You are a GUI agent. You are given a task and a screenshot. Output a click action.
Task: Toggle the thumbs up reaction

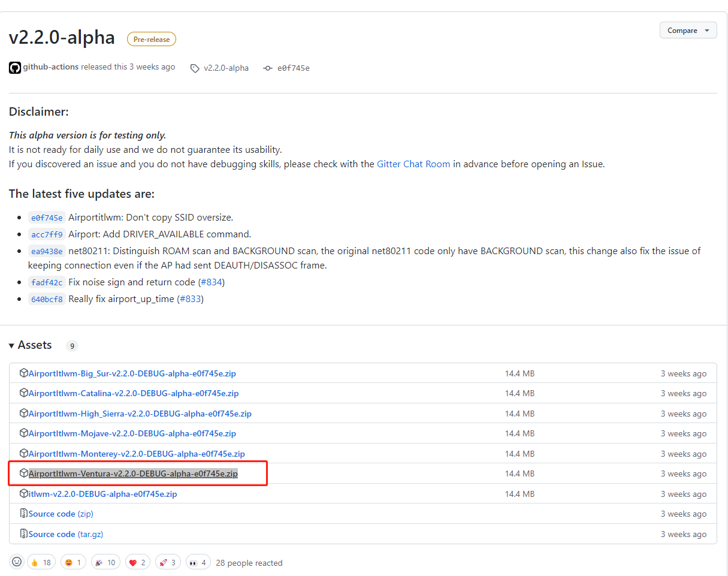(41, 562)
